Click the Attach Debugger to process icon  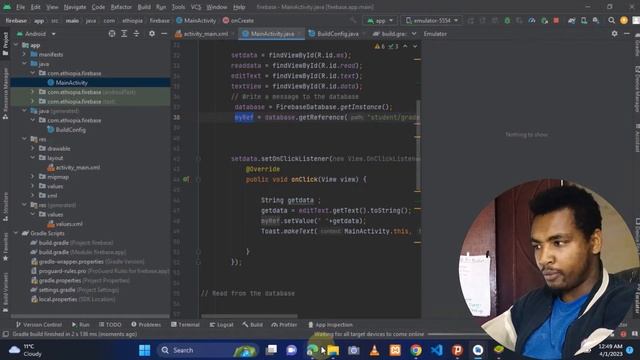click(544, 20)
